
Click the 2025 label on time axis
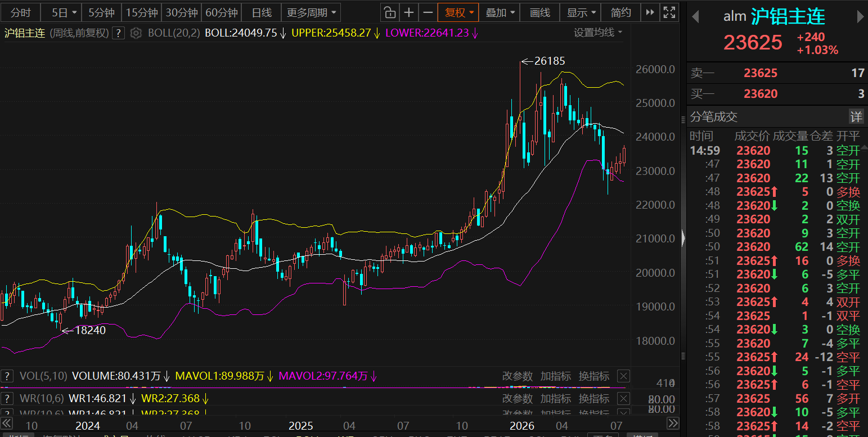pos(300,425)
